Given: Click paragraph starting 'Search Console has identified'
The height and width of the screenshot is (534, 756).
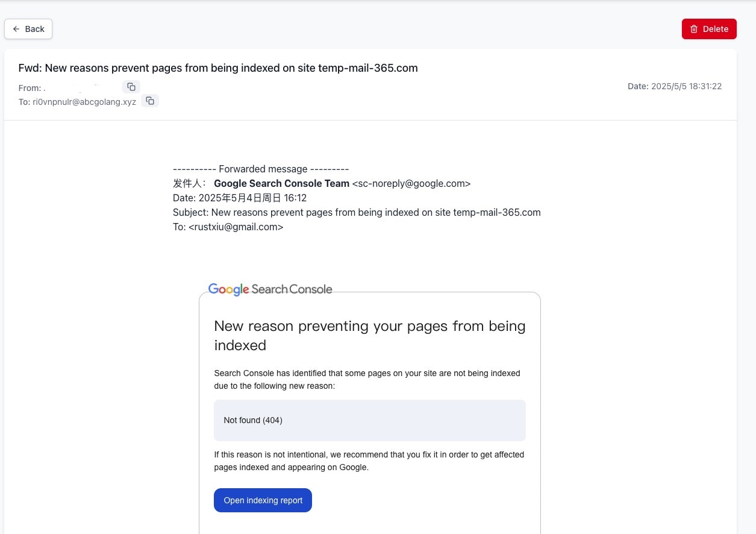Looking at the screenshot, I should coord(367,380).
